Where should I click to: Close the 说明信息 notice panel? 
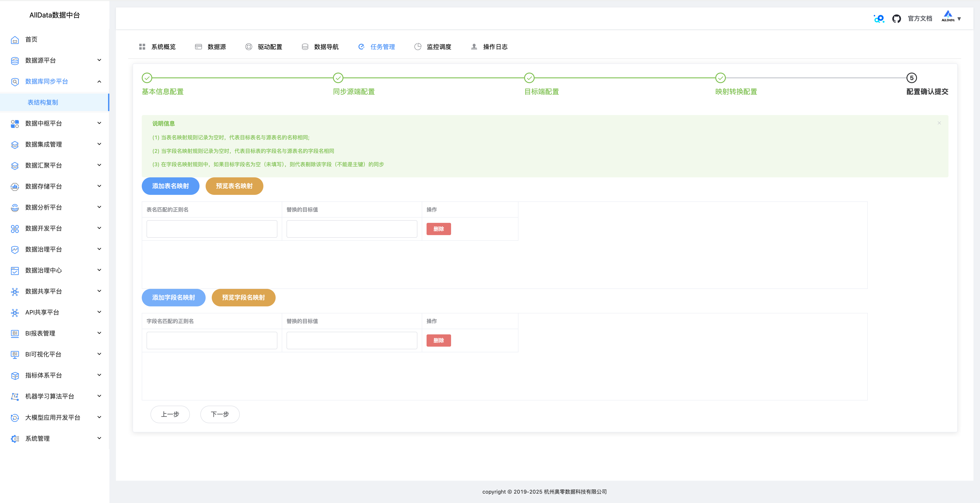(939, 123)
